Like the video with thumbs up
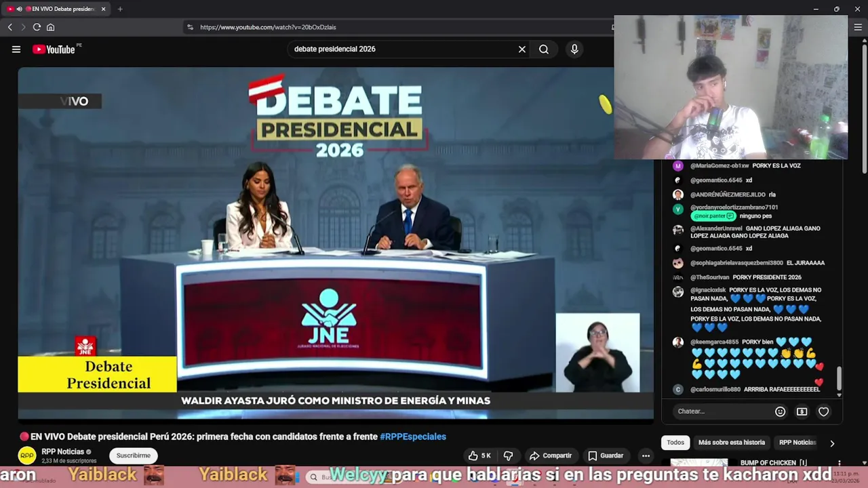The width and height of the screenshot is (868, 488). (x=479, y=455)
